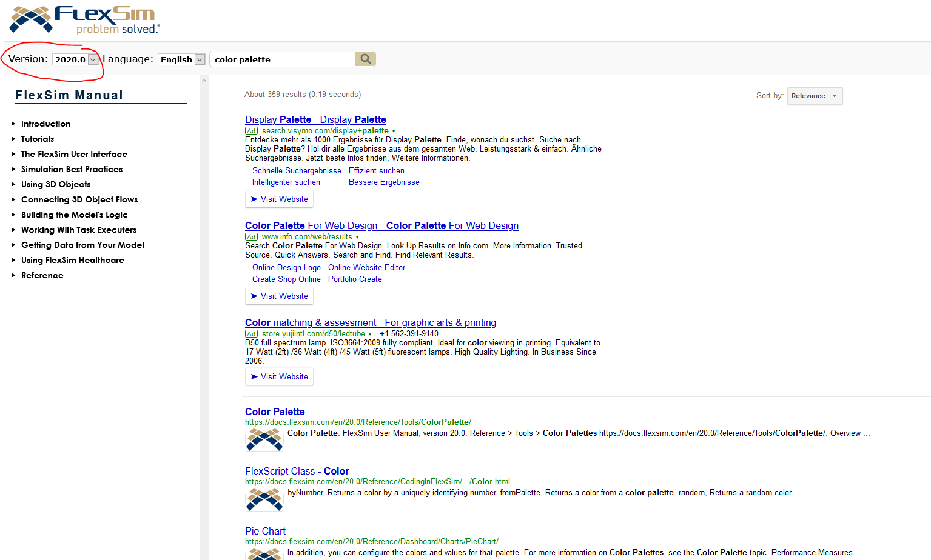Image resolution: width=931 pixels, height=560 pixels.
Task: Open the Language dropdown
Action: click(x=182, y=59)
